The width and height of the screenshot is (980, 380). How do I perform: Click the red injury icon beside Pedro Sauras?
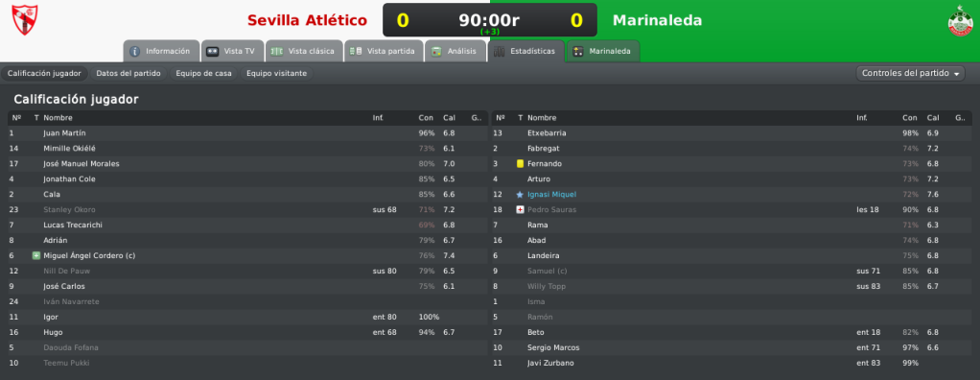(520, 209)
